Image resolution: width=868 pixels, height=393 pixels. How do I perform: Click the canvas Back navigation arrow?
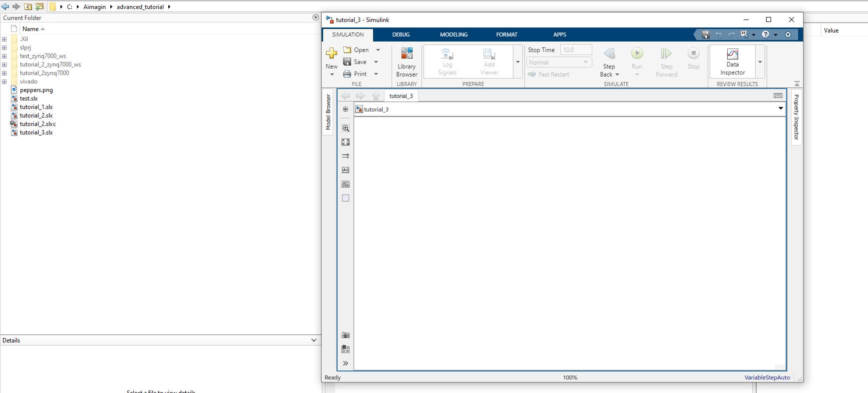pos(345,95)
